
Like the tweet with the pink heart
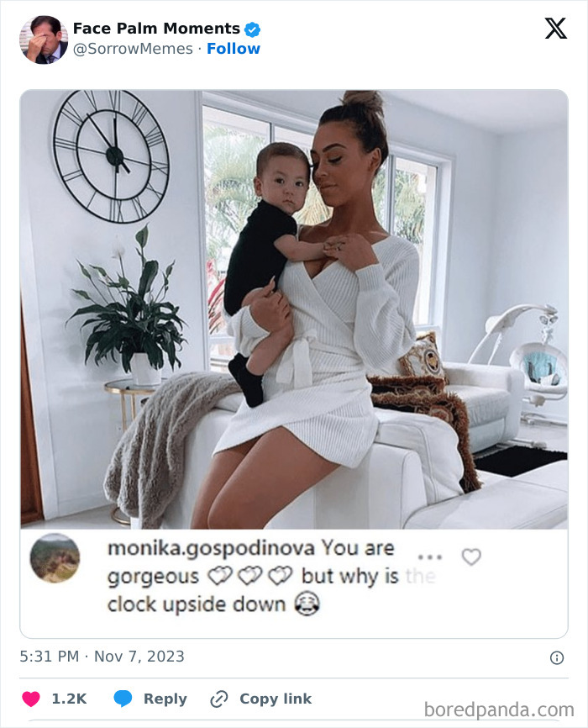coord(31,699)
